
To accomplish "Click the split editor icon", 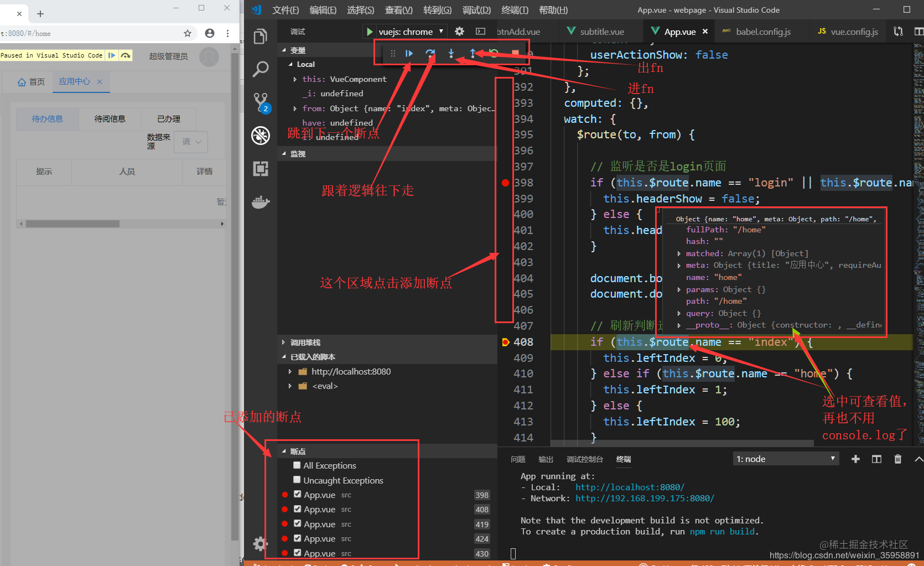I will (x=918, y=32).
